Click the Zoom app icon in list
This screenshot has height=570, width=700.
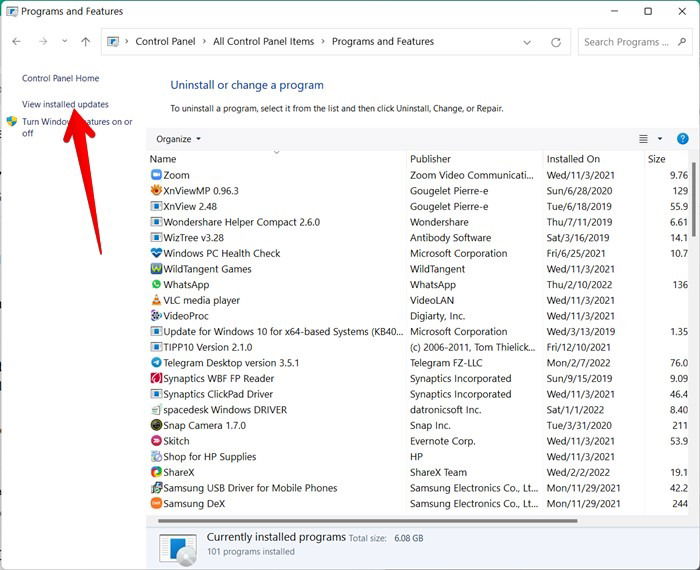[x=156, y=175]
